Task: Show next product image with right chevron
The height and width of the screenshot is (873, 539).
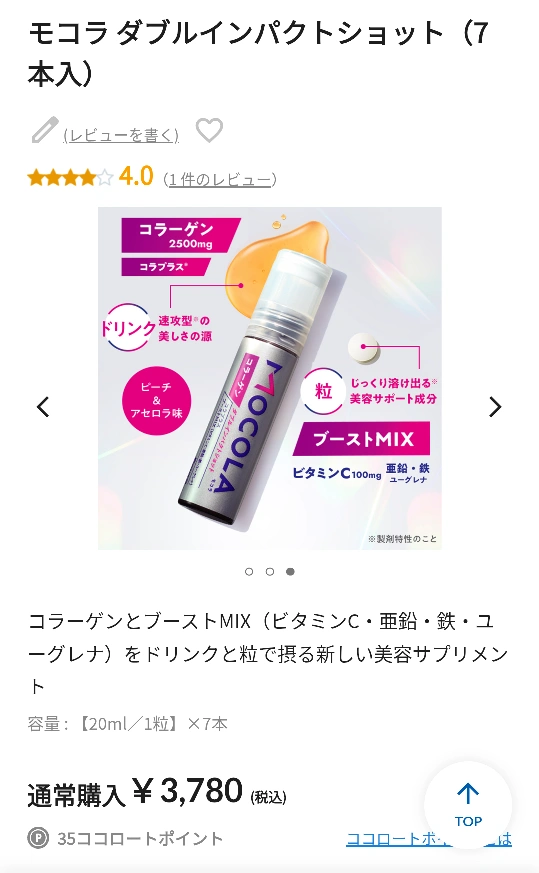Action: 495,407
